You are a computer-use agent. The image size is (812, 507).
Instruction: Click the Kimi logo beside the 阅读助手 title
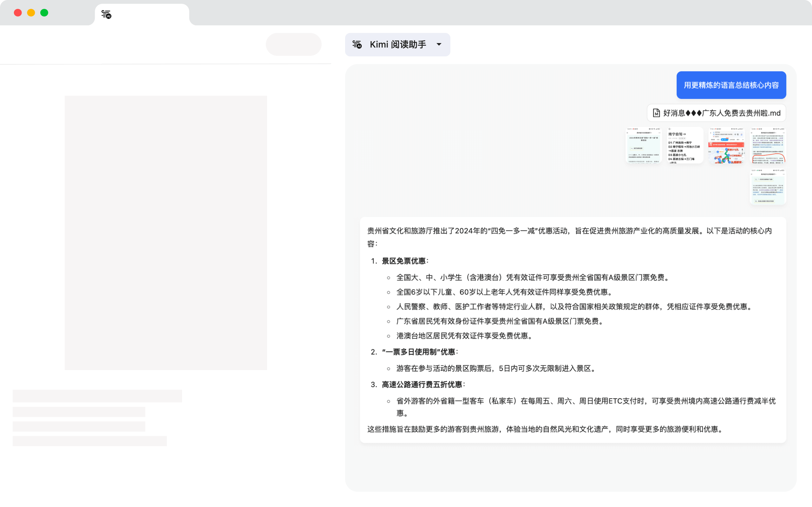357,45
